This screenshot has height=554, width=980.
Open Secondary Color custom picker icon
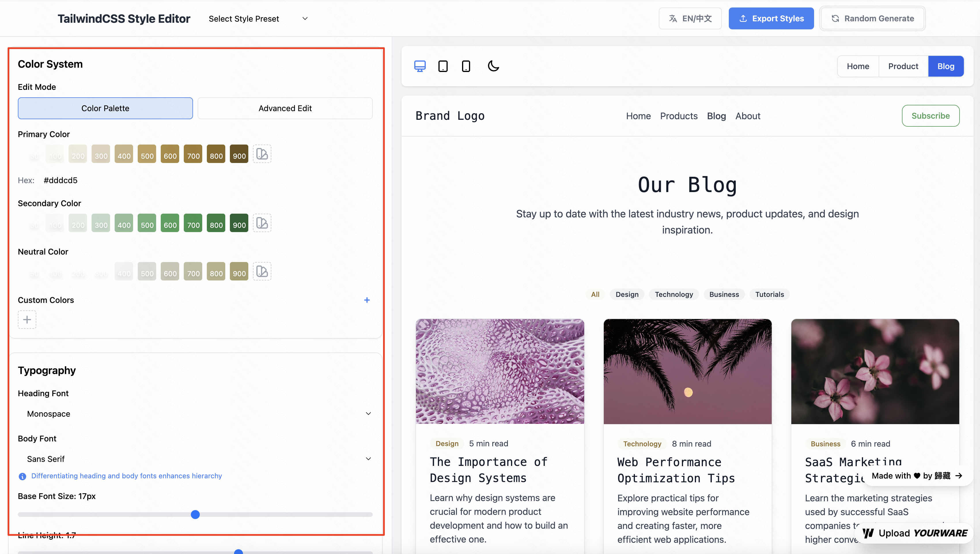262,223
